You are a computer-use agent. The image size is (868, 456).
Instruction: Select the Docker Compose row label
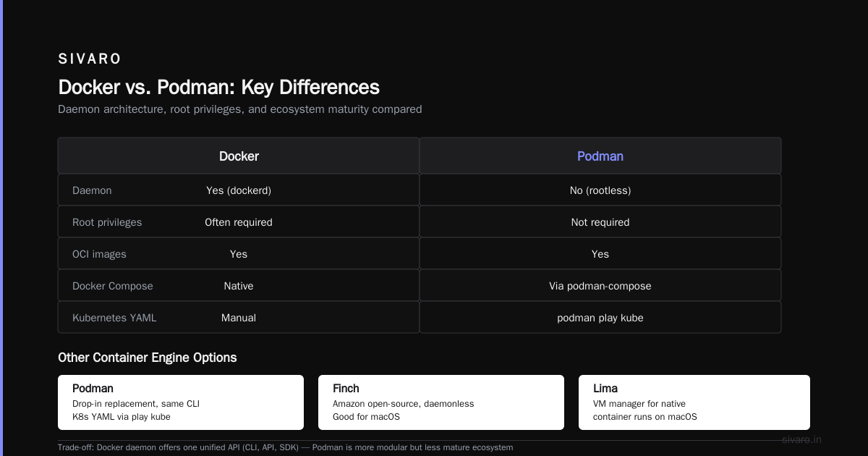tap(113, 286)
